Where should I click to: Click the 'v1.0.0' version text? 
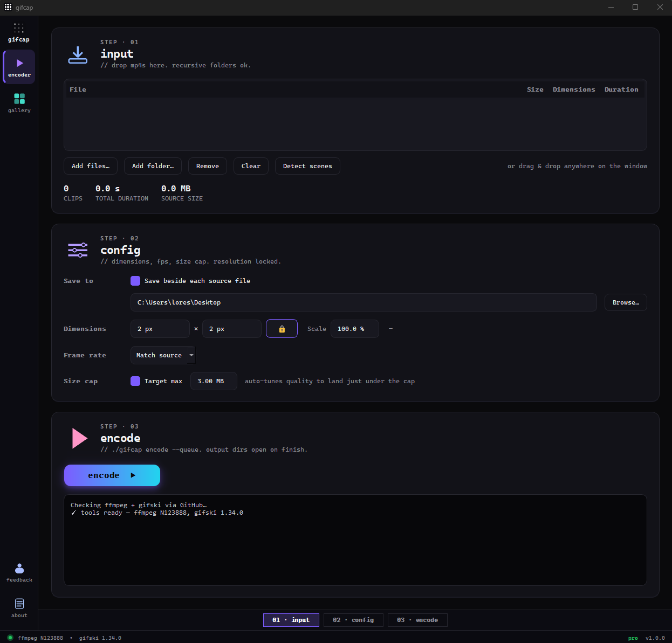coord(655,638)
